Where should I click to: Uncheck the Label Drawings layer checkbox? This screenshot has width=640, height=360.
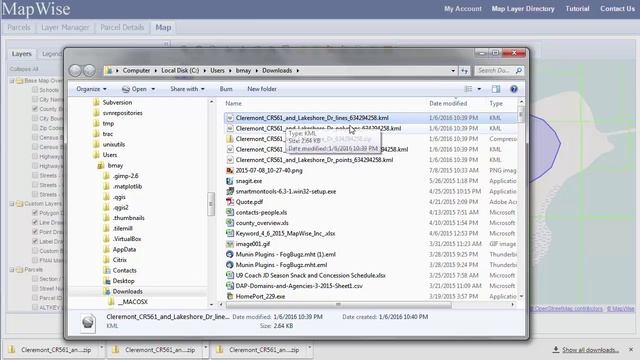tap(35, 241)
